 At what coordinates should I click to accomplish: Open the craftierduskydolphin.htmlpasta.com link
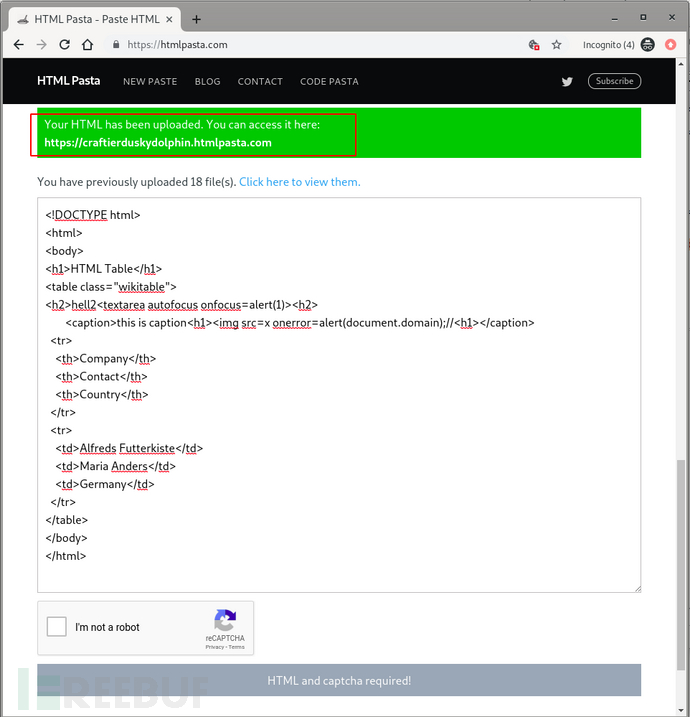click(158, 143)
